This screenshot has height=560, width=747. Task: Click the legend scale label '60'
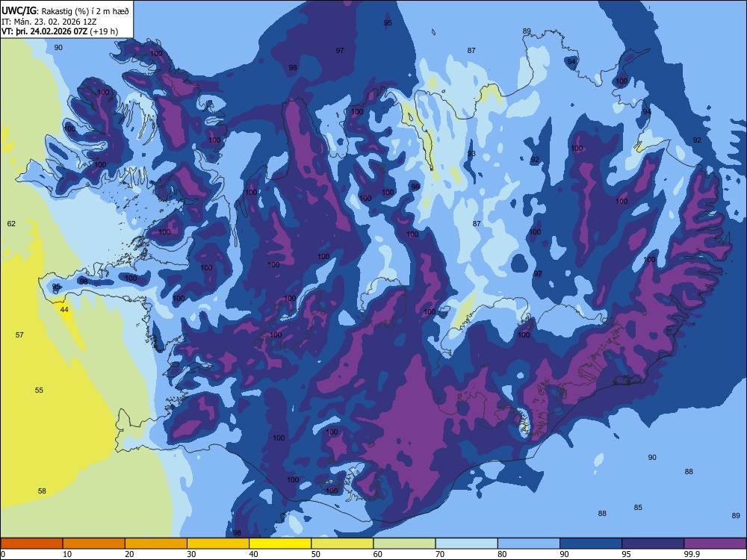378,554
